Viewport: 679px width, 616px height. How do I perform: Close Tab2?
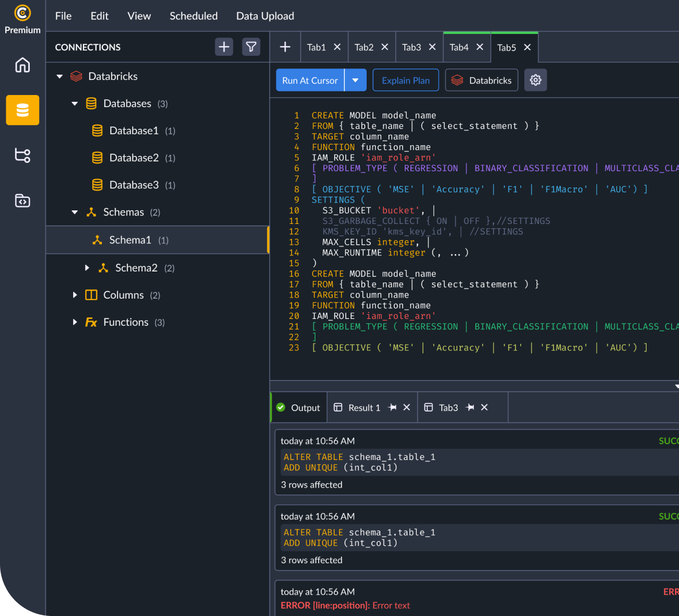385,47
